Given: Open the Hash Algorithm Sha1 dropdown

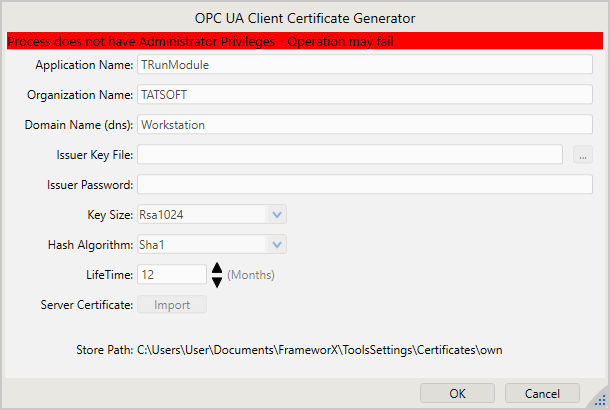Looking at the screenshot, I should pyautogui.click(x=277, y=244).
